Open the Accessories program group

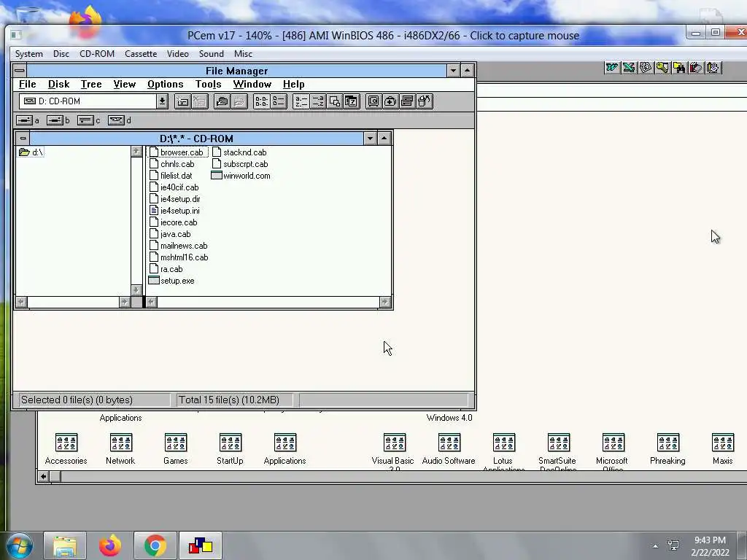[66, 448]
